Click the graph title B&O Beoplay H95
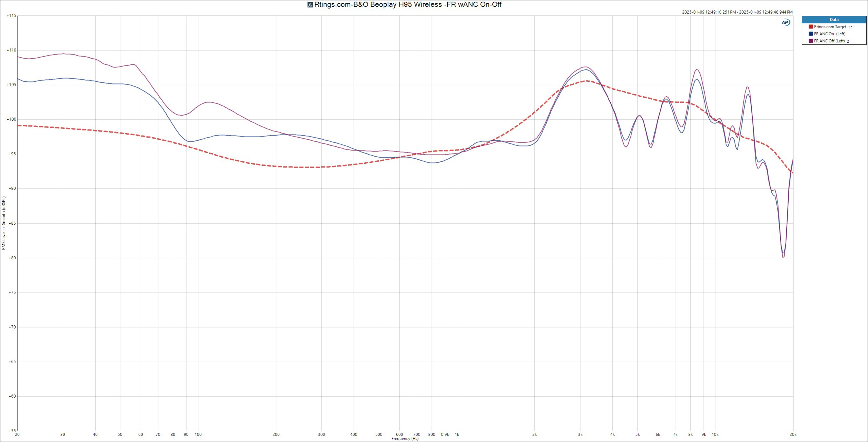Image resolution: width=868 pixels, height=442 pixels. click(x=408, y=5)
